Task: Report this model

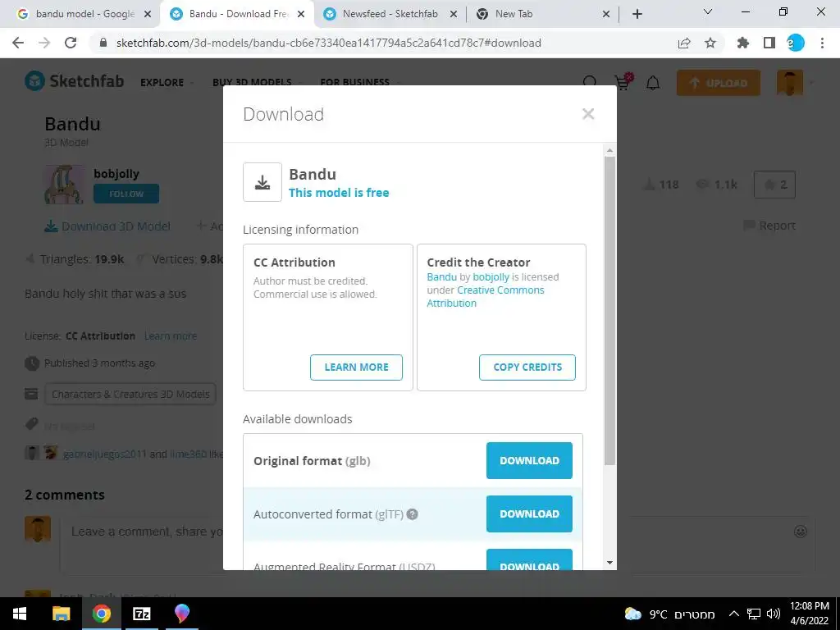Action: [769, 226]
